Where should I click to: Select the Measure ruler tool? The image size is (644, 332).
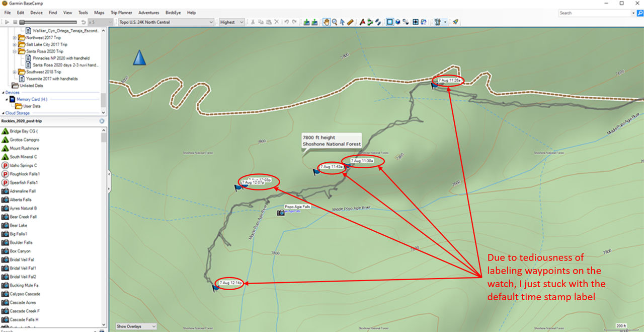click(x=350, y=22)
